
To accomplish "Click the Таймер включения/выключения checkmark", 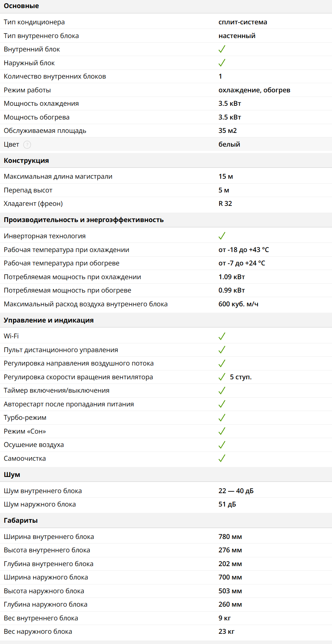I will (222, 391).
